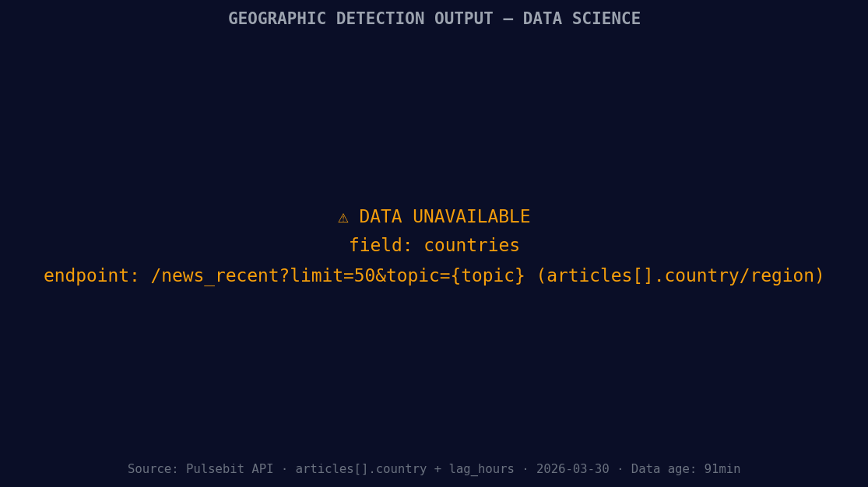Viewport: 868px width, 487px height.
Task: Click lag_hours in the footer
Action: click(x=481, y=469)
